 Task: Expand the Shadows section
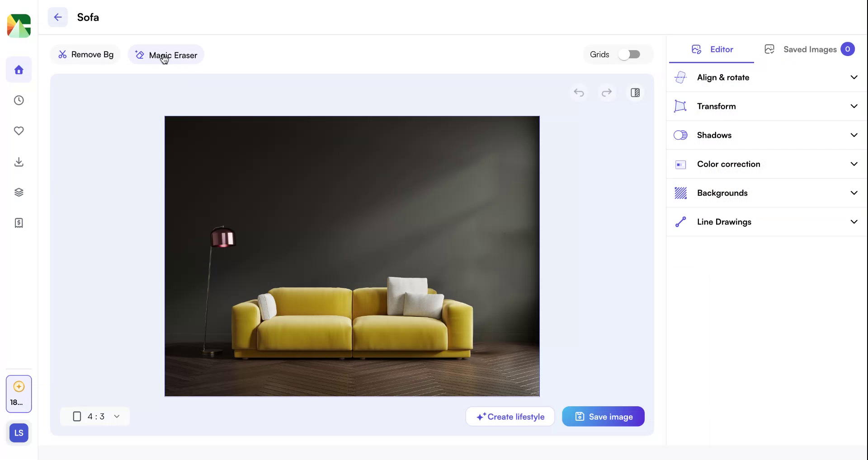tap(766, 135)
